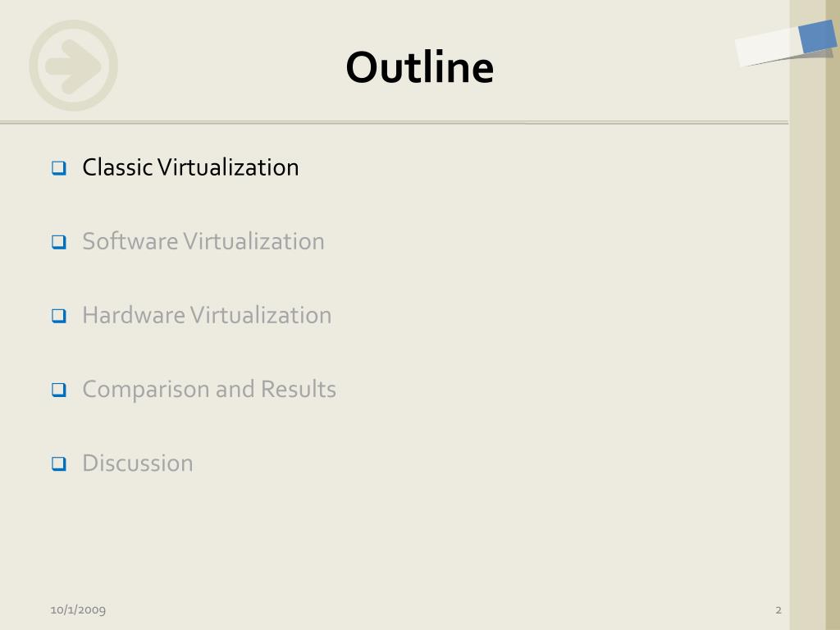Select the Comparison and Results outline item
This screenshot has height=630, width=840.
(209, 390)
